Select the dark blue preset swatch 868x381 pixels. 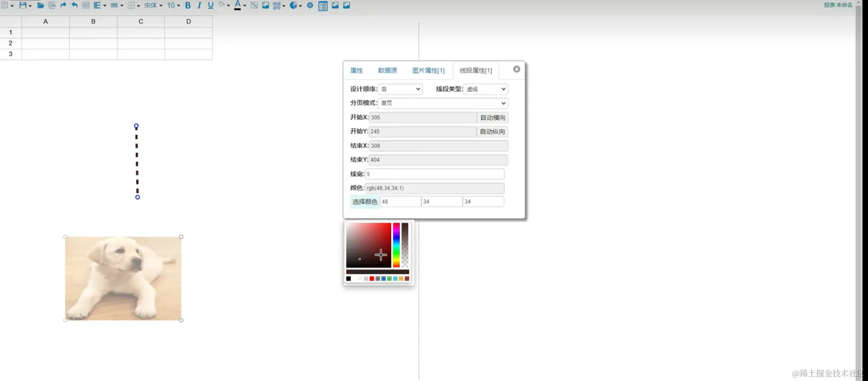pyautogui.click(x=384, y=279)
